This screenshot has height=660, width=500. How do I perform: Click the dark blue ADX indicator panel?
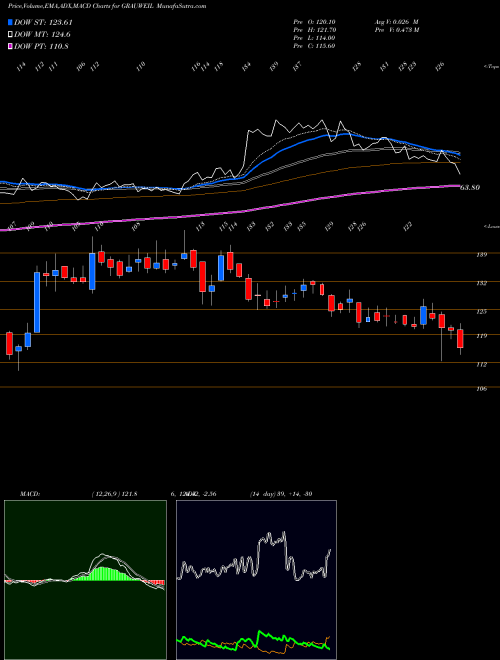coord(256,580)
